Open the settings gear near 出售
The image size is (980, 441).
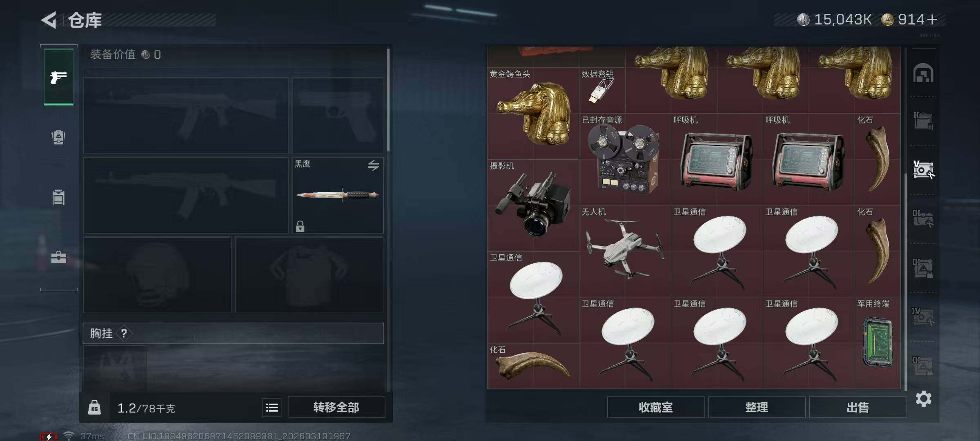[x=924, y=399]
